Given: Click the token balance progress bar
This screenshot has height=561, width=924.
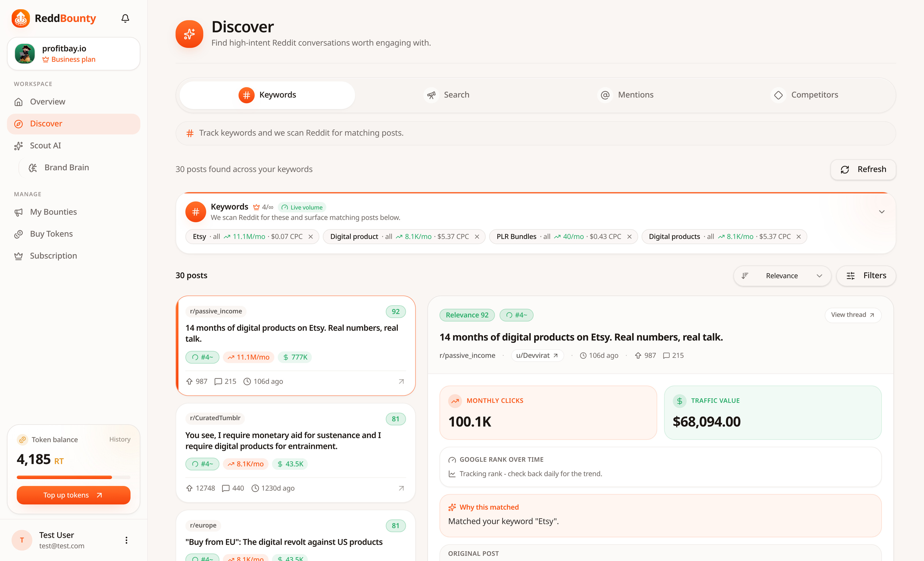Looking at the screenshot, I should click(74, 477).
